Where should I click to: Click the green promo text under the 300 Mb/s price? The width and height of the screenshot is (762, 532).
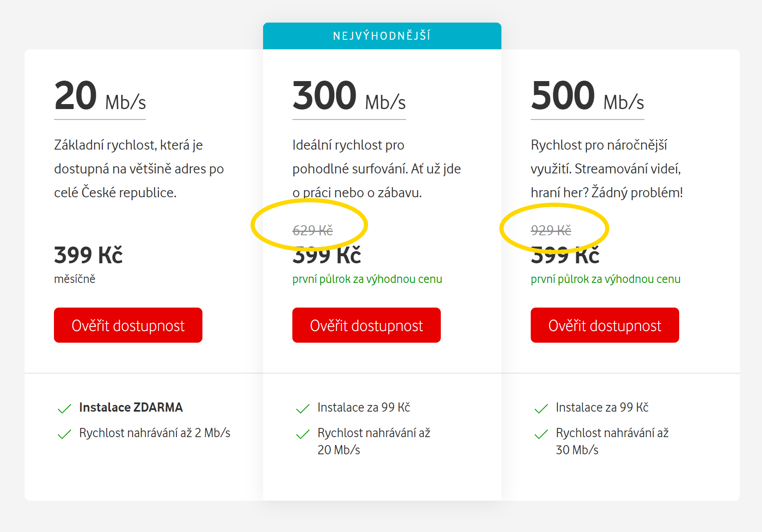(367, 279)
